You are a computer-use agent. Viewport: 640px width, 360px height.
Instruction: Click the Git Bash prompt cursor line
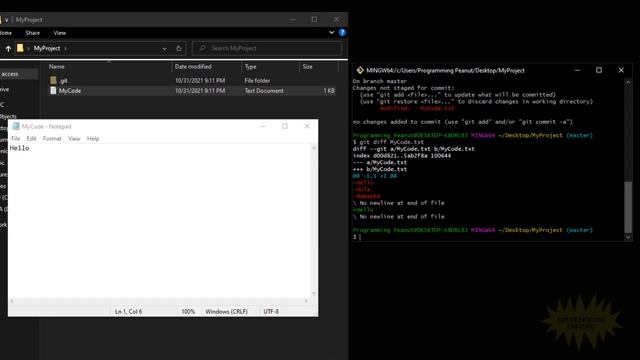click(357, 237)
